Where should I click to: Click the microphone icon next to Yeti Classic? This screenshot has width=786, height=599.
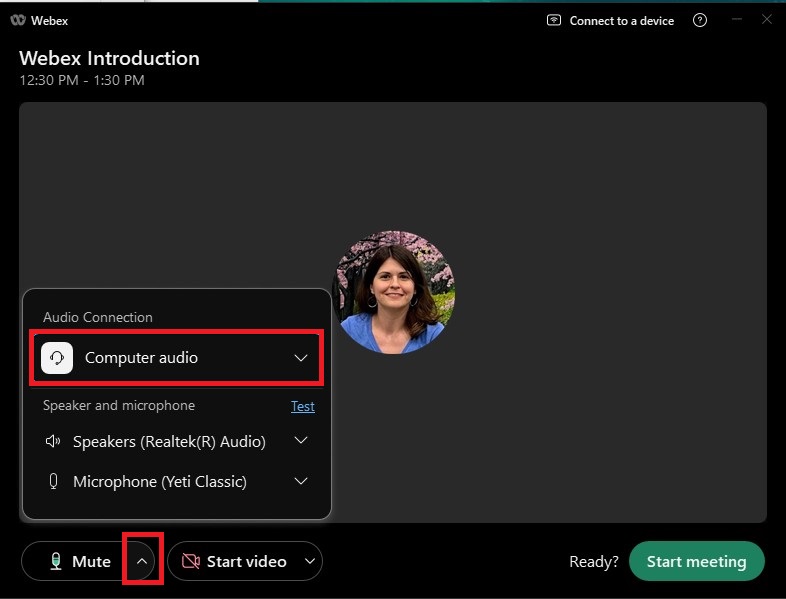click(53, 481)
